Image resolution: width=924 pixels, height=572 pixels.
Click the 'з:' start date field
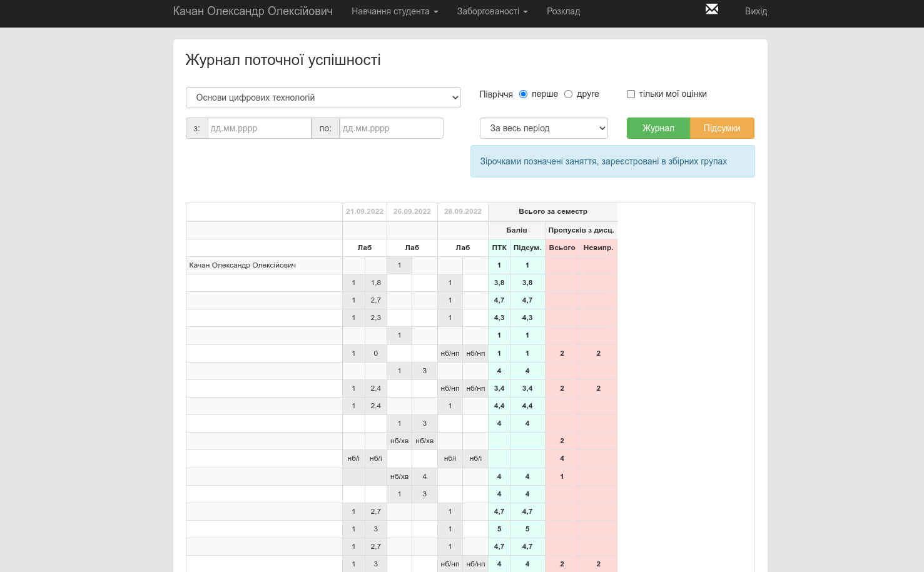259,128
